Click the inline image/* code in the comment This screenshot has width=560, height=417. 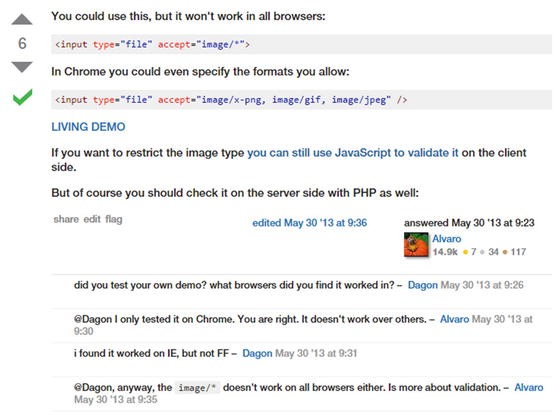pyautogui.click(x=198, y=388)
